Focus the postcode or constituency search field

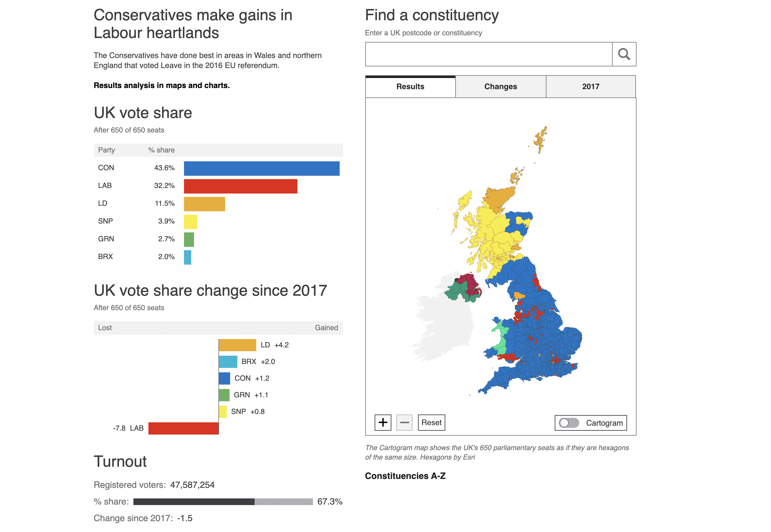click(488, 54)
